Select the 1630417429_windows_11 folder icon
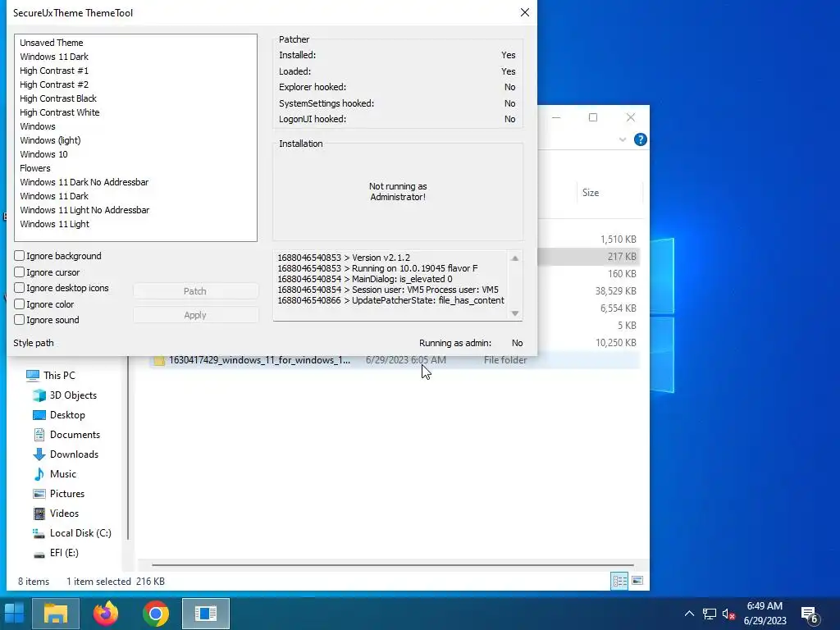Screen dimensions: 840x630 click(x=159, y=361)
